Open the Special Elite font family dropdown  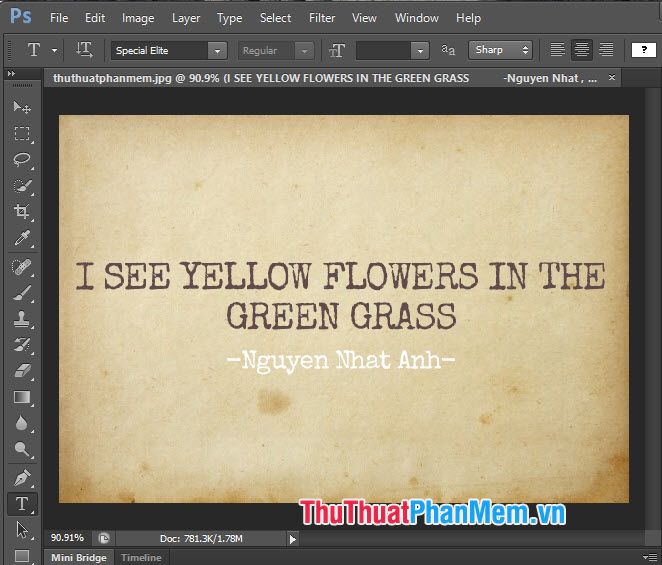pos(217,51)
